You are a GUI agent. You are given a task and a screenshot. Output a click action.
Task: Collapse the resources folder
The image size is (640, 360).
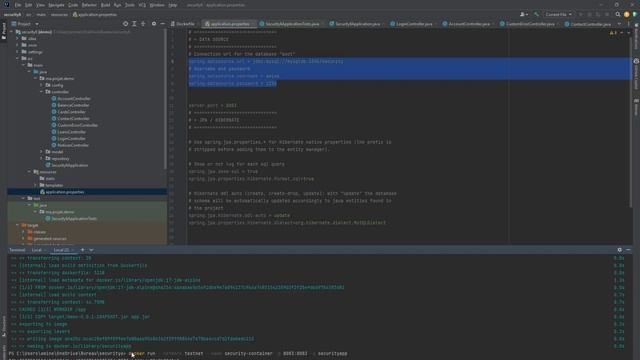pyautogui.click(x=29, y=172)
